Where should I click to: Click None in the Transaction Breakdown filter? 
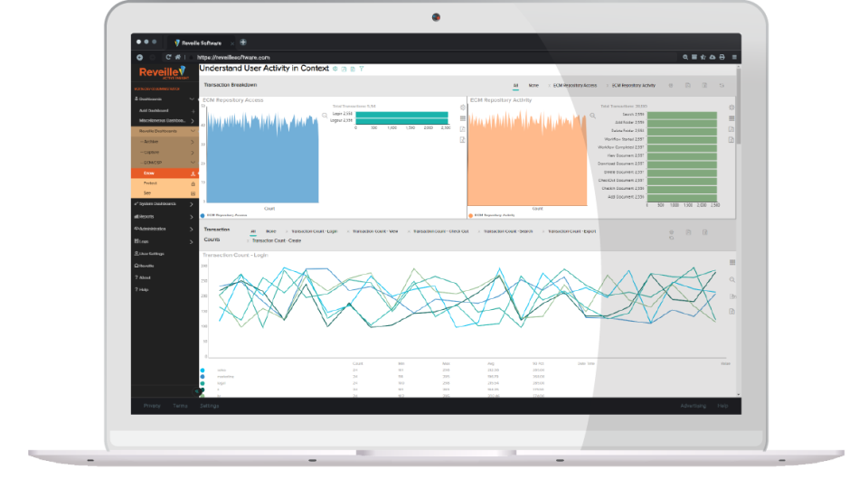[533, 86]
